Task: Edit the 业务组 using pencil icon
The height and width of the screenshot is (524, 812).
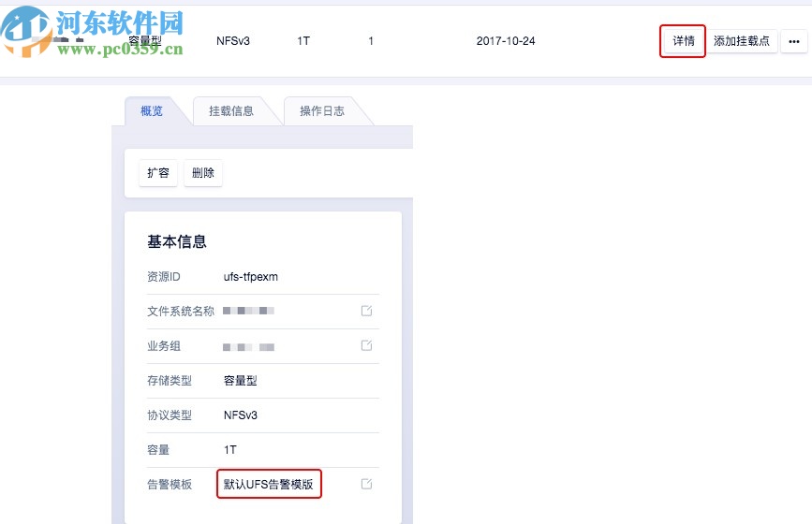Action: (366, 345)
